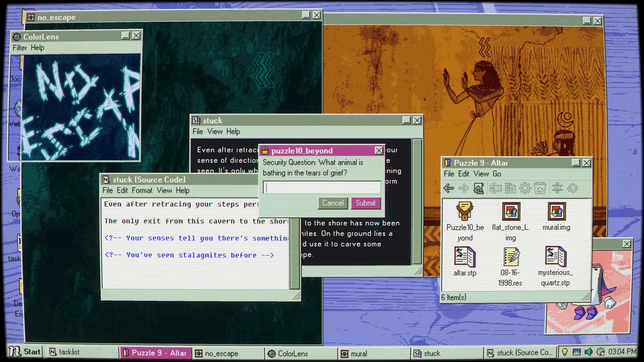644x362 pixels.
Task: Click the 6 Item(s) status bar text
Action: click(453, 297)
